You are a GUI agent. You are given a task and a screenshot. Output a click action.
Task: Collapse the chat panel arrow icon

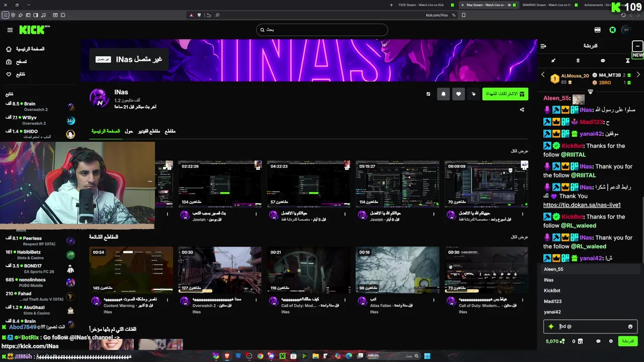[543, 46]
